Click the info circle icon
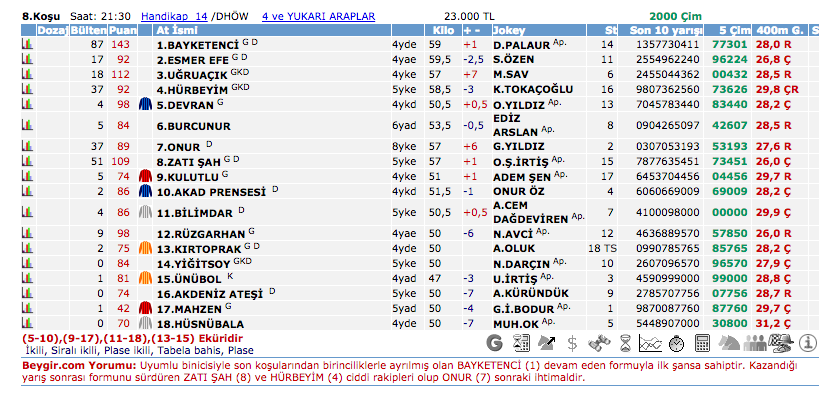The width and height of the screenshot is (839, 404). [x=807, y=343]
